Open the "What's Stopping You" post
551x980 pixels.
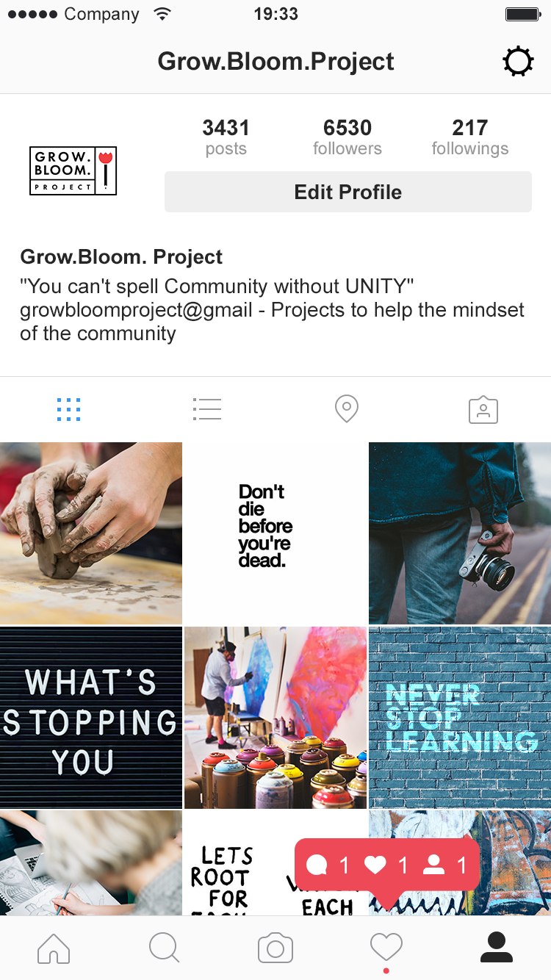point(91,718)
